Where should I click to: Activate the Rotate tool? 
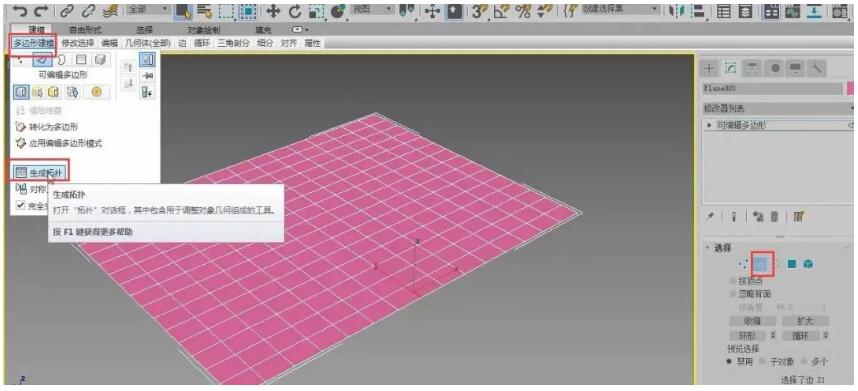(x=295, y=11)
